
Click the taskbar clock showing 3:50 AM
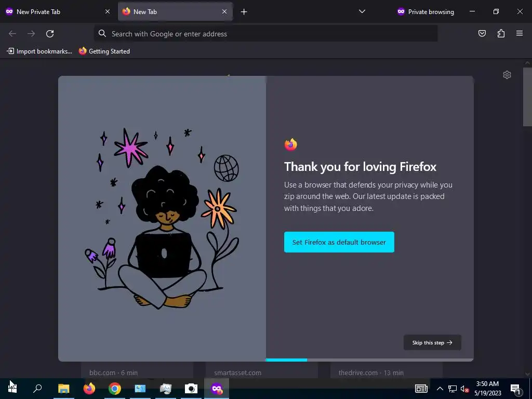(x=487, y=389)
